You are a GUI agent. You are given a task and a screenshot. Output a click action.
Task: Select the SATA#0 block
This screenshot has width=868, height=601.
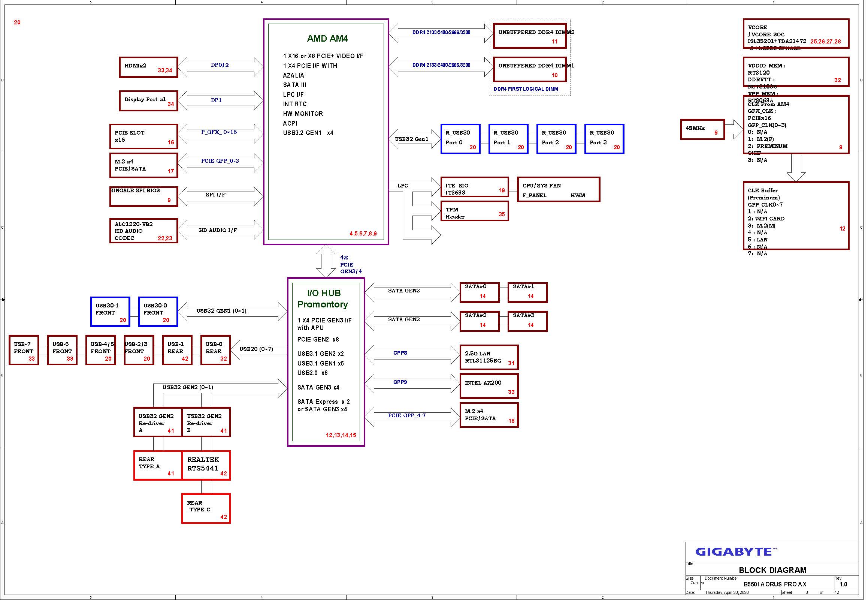click(x=480, y=292)
